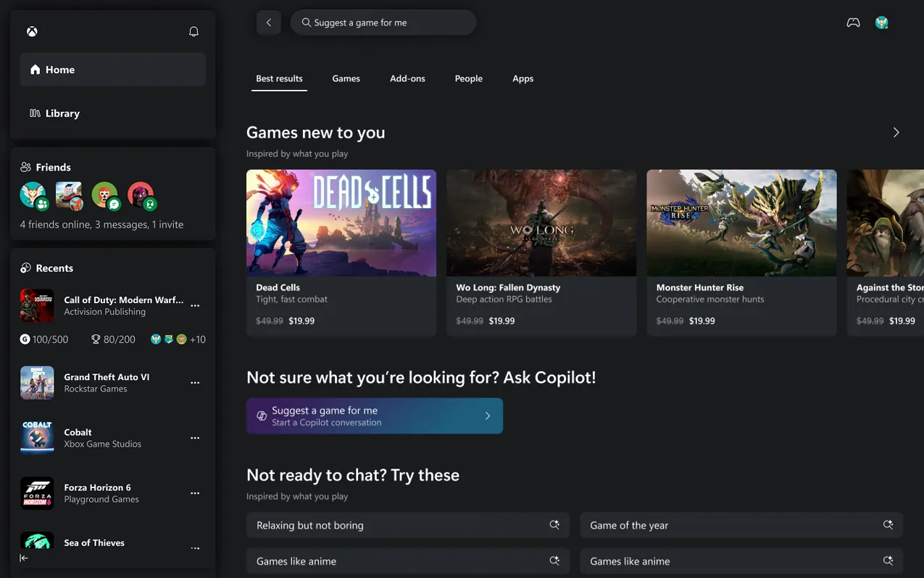Open the Dead Cells game card image
Viewport: 924px width, 578px height.
point(341,223)
